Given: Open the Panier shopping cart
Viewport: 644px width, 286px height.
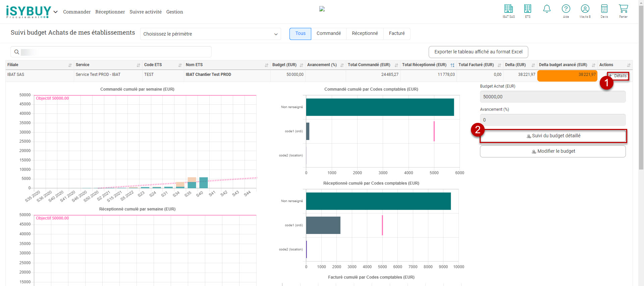Looking at the screenshot, I should (x=623, y=11).
